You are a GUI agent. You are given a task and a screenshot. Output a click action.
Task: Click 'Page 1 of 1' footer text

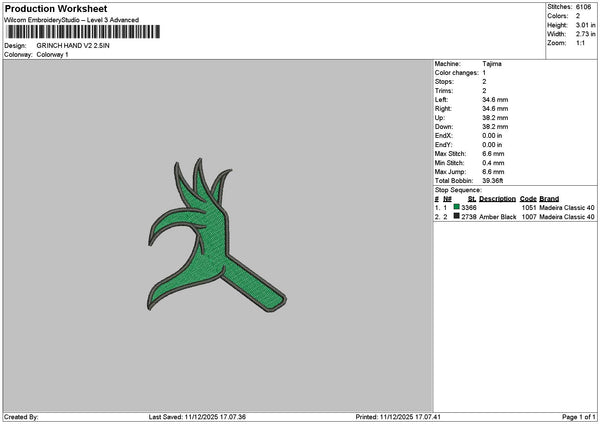(x=579, y=417)
